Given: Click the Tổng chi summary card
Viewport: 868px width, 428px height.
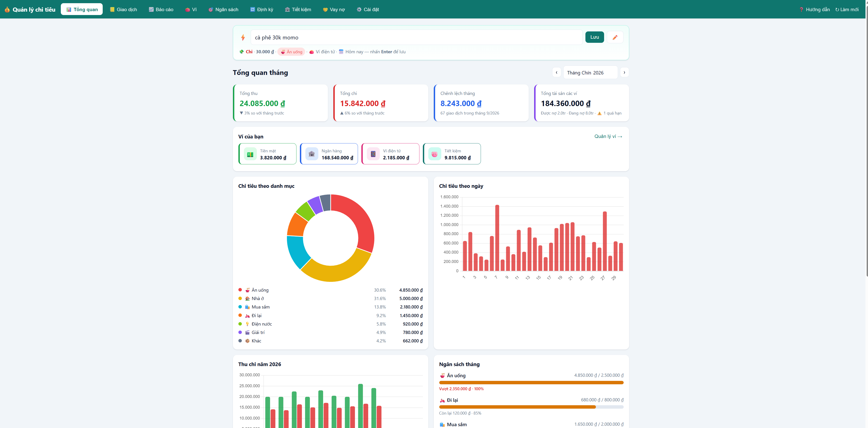Looking at the screenshot, I should (x=380, y=103).
